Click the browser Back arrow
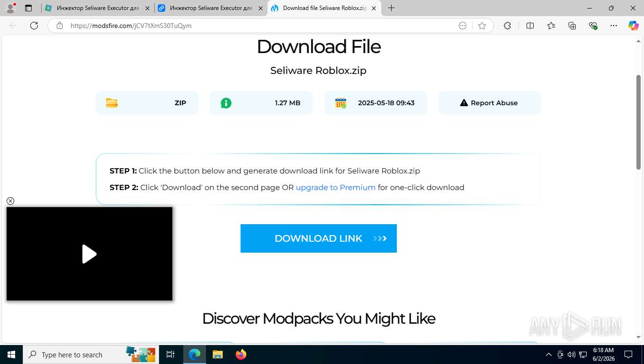 coord(13,26)
